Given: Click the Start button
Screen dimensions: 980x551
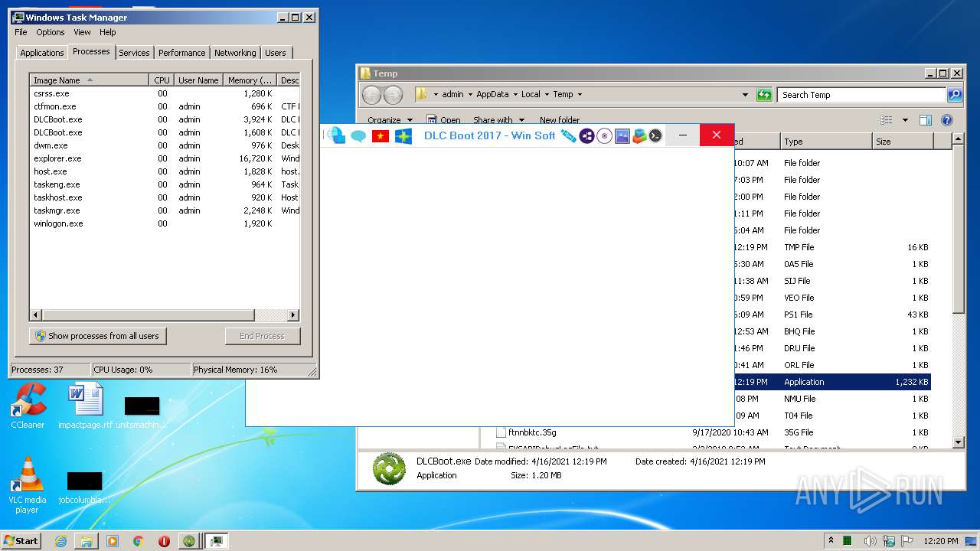Looking at the screenshot, I should (x=21, y=541).
